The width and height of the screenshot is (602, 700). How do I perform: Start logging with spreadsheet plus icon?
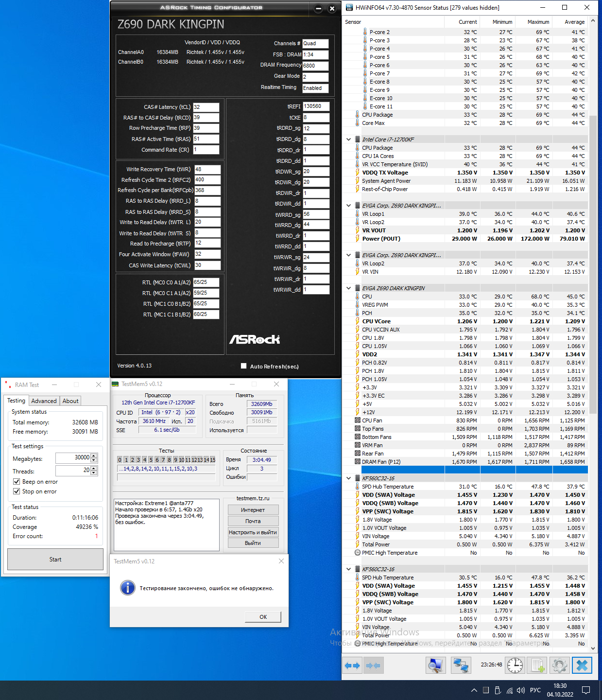537,665
